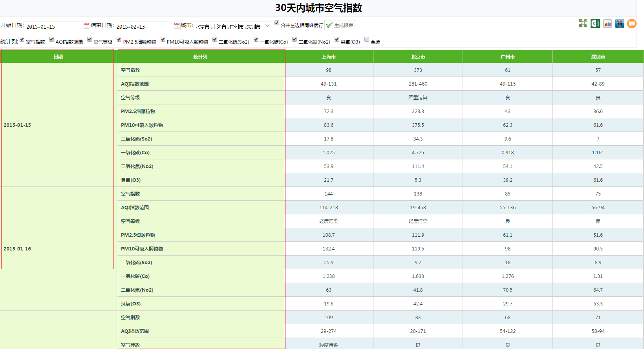
Task: Uncheck the 空气指数 statistics column checkbox
Action: coord(22,39)
